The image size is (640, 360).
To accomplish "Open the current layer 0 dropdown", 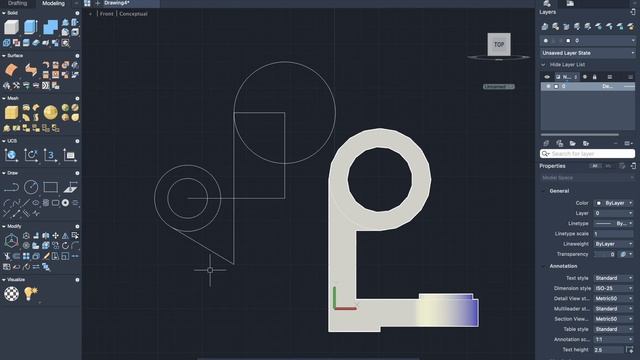I will point(588,40).
